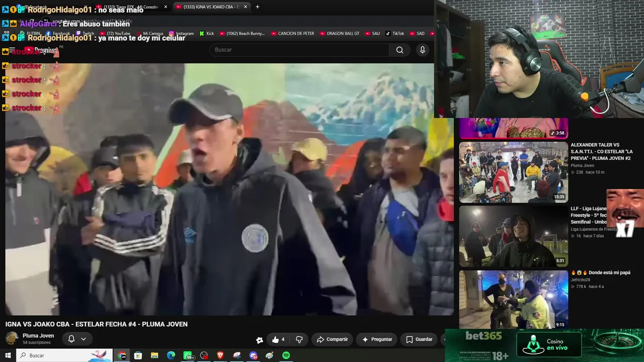Screen dimensions: 644x362
Task: Open the TikTok bookmark
Action: tap(395, 34)
